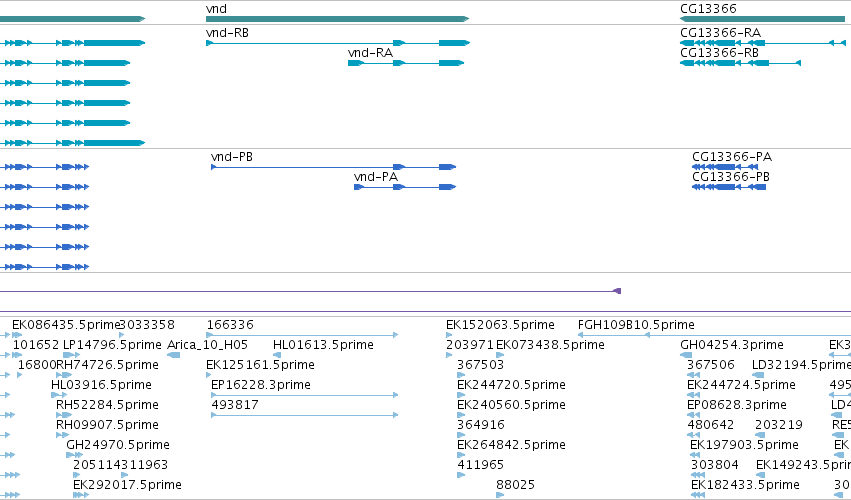Screen dimensions: 851x500
Task: Select EST EK244720.5prime
Action: point(511,385)
